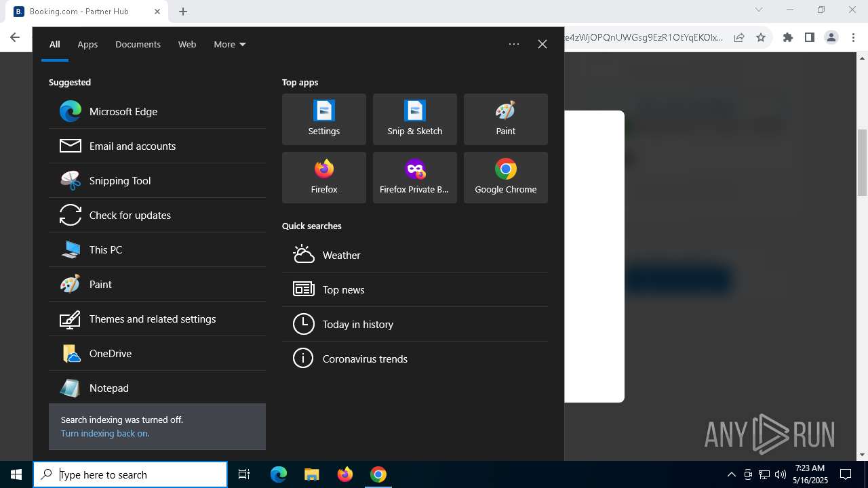
Task: Open This PC from suggestions
Action: click(157, 249)
